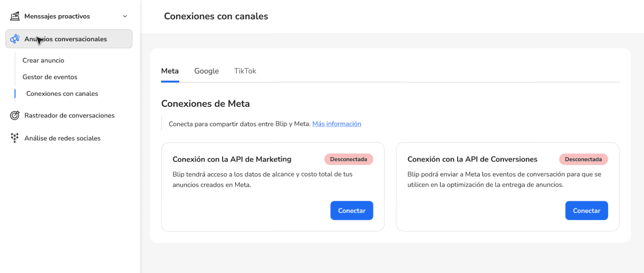Open Crear anuncio in the sidebar
Screen dimensions: 644x273
coord(43,60)
